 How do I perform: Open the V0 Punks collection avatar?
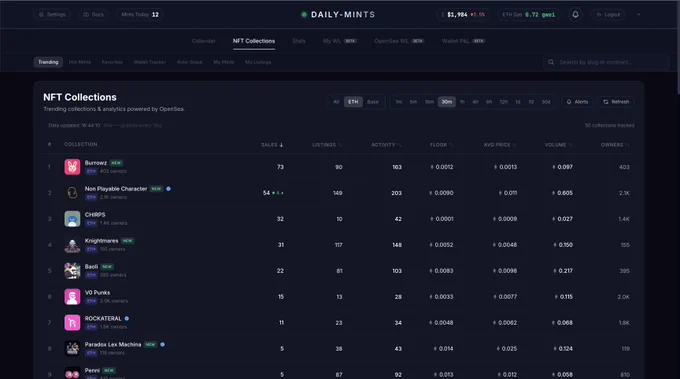[72, 297]
